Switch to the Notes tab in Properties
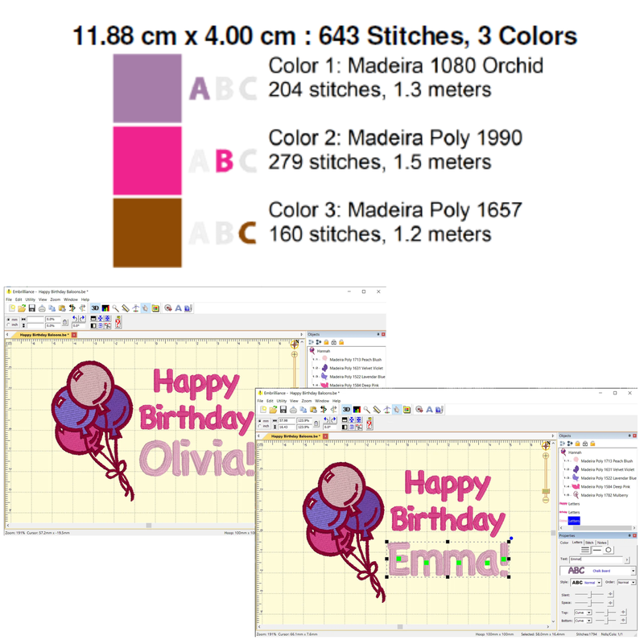 tap(601, 543)
